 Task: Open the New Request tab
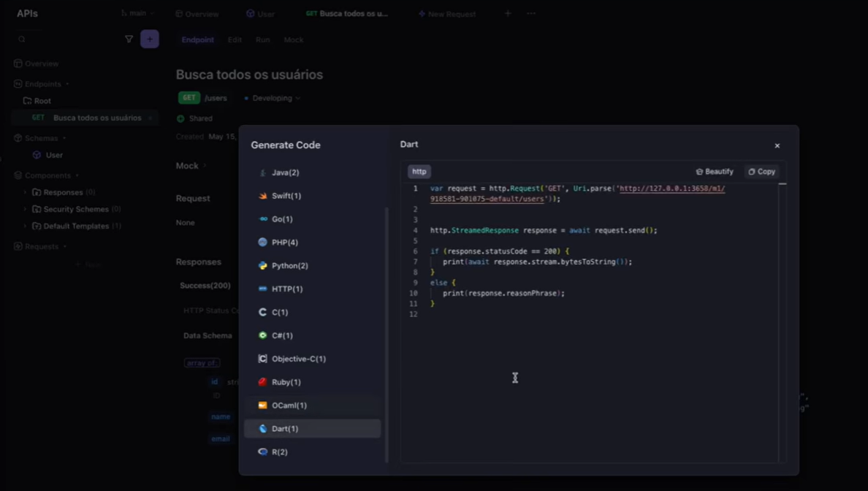(446, 14)
